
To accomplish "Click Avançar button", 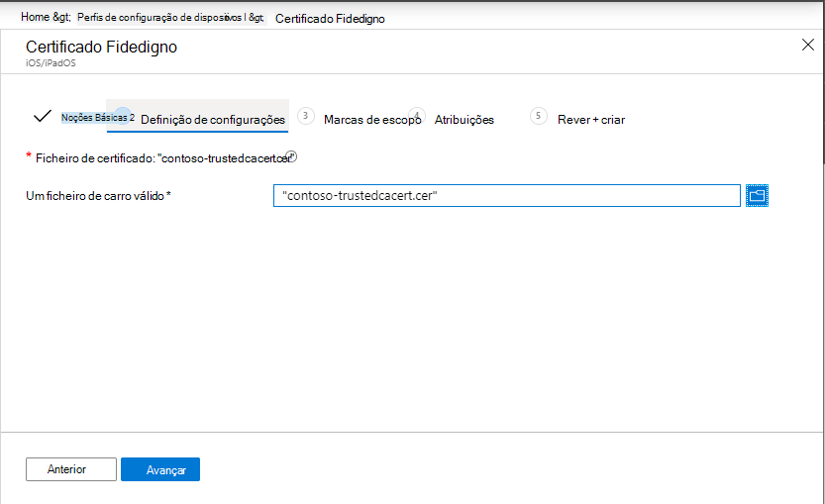I will (160, 469).
